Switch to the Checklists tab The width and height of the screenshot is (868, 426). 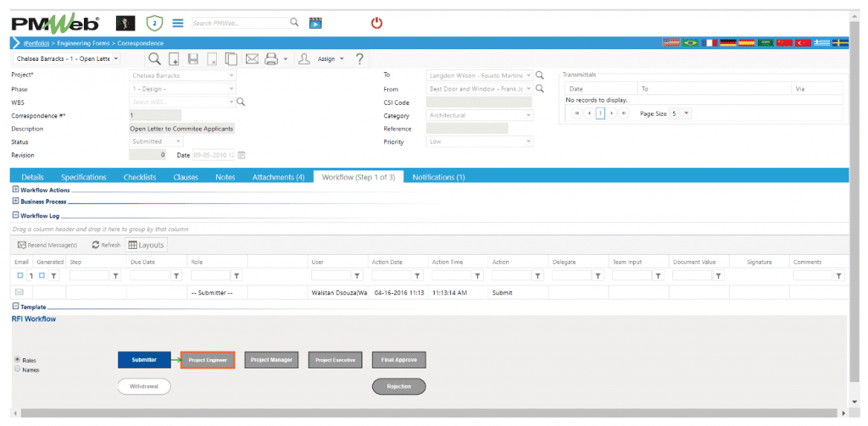tap(140, 177)
